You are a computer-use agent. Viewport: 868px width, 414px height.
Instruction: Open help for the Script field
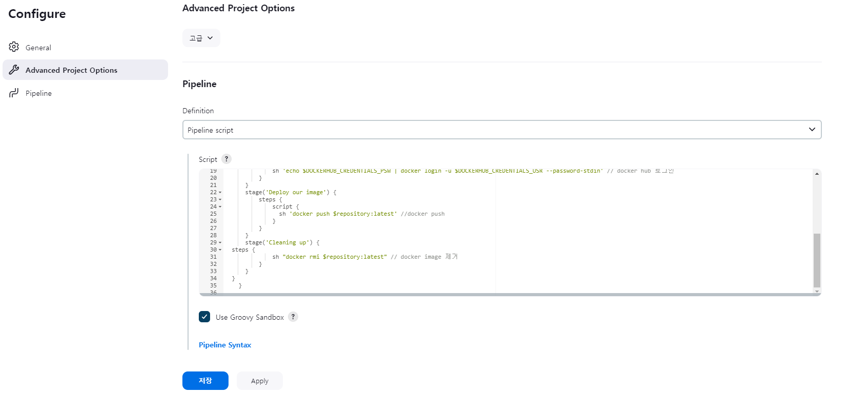click(226, 159)
